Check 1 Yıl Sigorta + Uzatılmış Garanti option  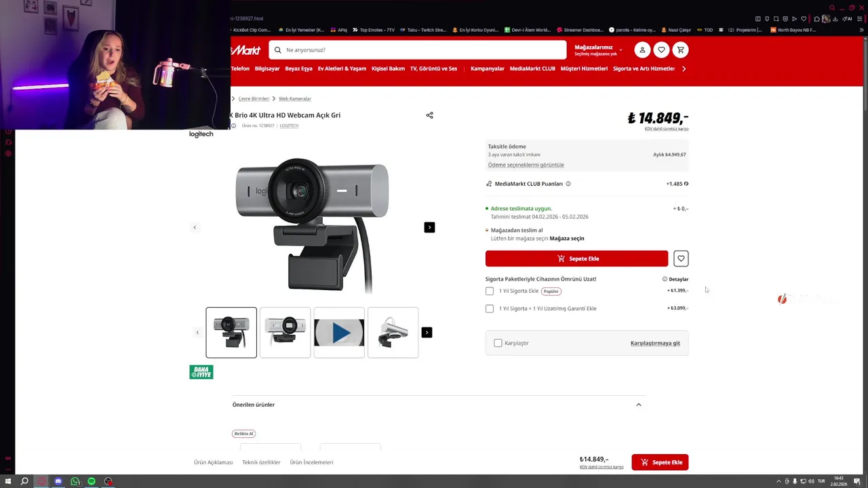[x=490, y=308]
